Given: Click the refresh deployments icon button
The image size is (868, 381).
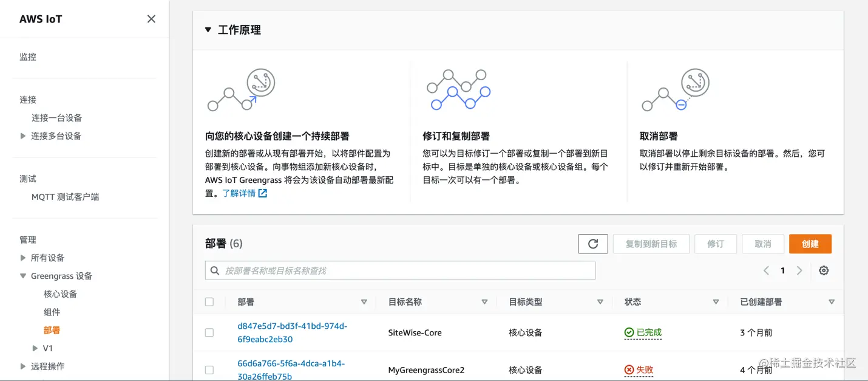Looking at the screenshot, I should 593,244.
